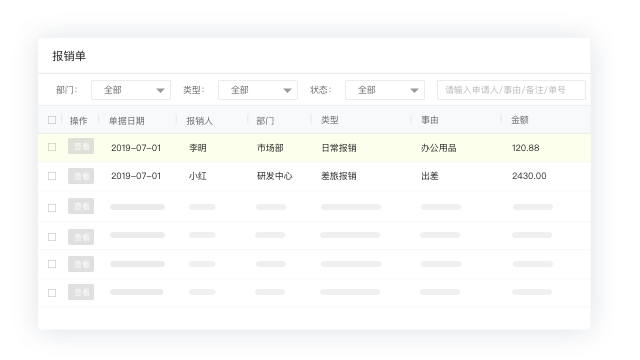Select the 李明 name cell
The image size is (640, 360).
click(198, 148)
